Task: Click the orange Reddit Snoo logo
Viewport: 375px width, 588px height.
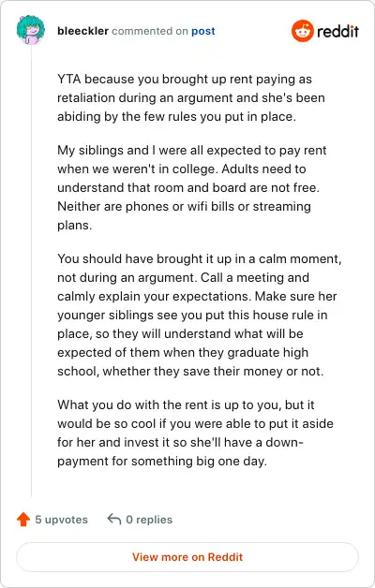Action: pyautogui.click(x=302, y=31)
